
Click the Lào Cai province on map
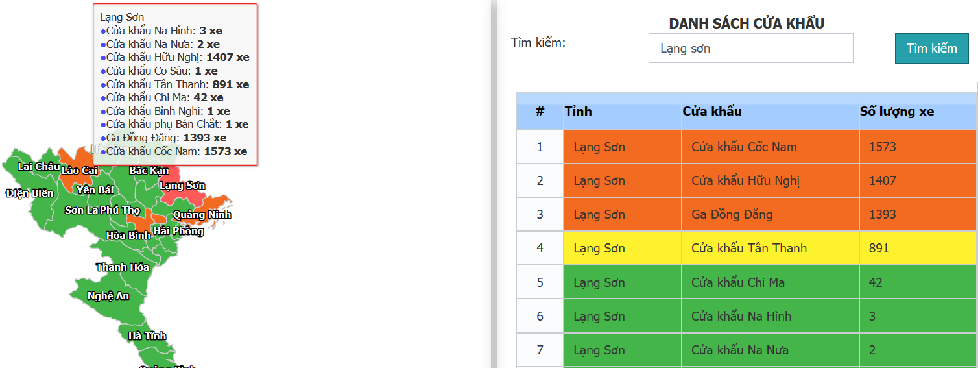point(79,171)
